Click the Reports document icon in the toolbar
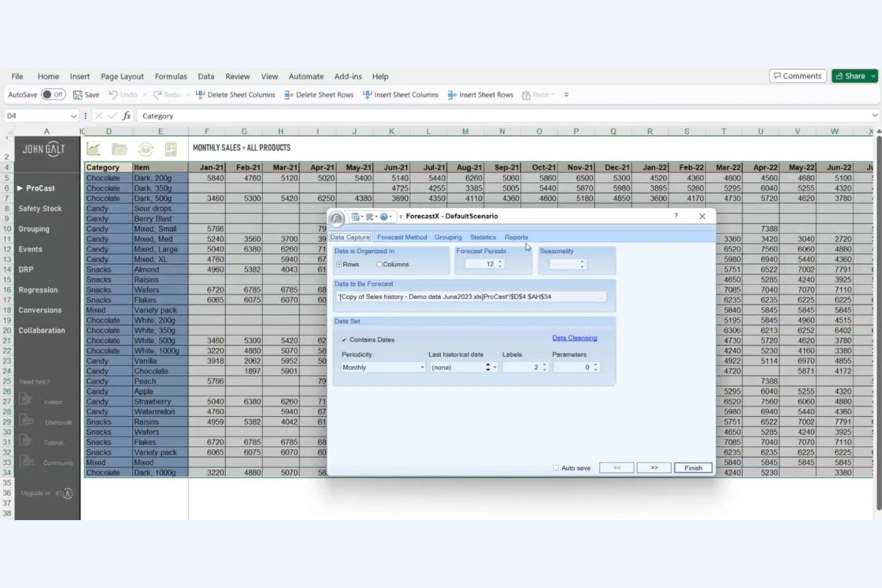 click(x=170, y=148)
